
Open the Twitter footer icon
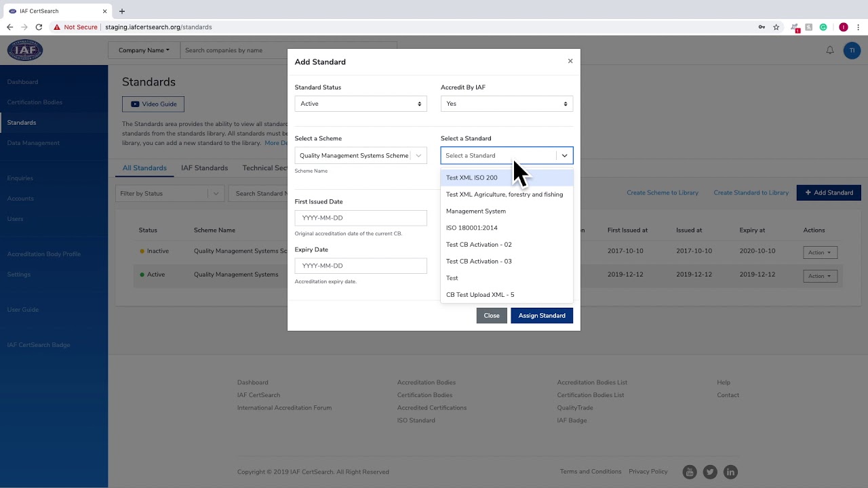click(x=710, y=472)
